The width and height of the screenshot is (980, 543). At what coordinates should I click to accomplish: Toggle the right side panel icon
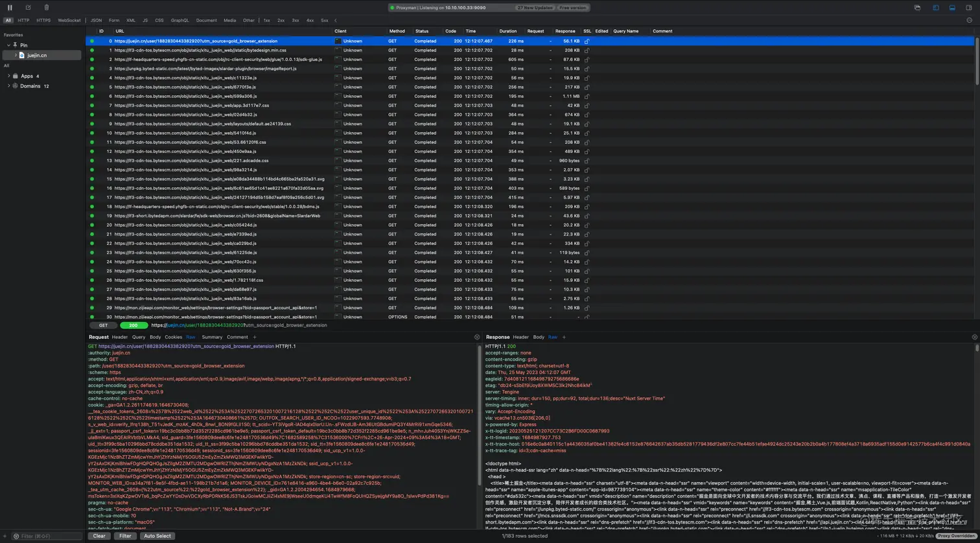pos(969,8)
